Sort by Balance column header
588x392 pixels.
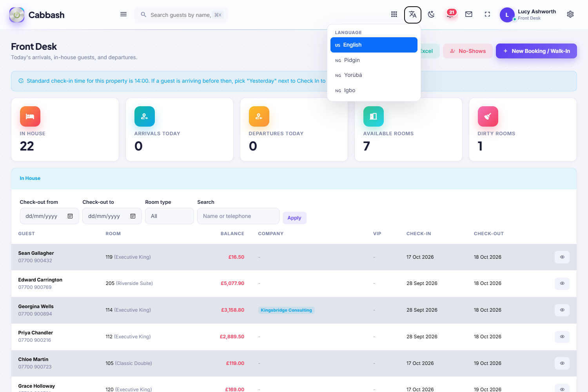232,234
